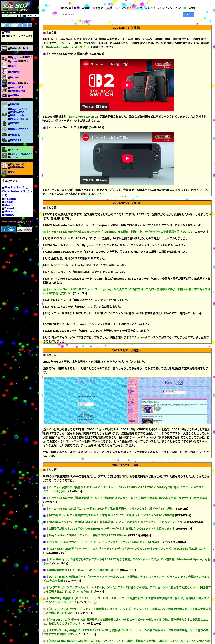Open the PlayStation 5 と Xbox Series X/S article link
Viewport: 215px width, 644px height.
[x=17, y=191]
